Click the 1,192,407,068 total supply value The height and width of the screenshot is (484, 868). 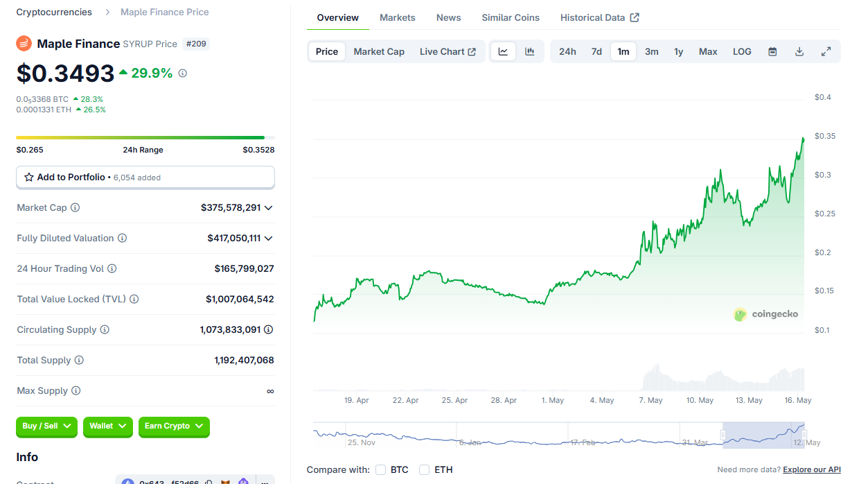tap(245, 360)
